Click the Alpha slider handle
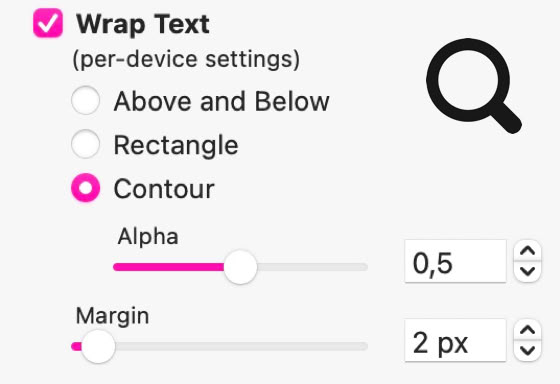560x384 pixels. click(x=240, y=267)
